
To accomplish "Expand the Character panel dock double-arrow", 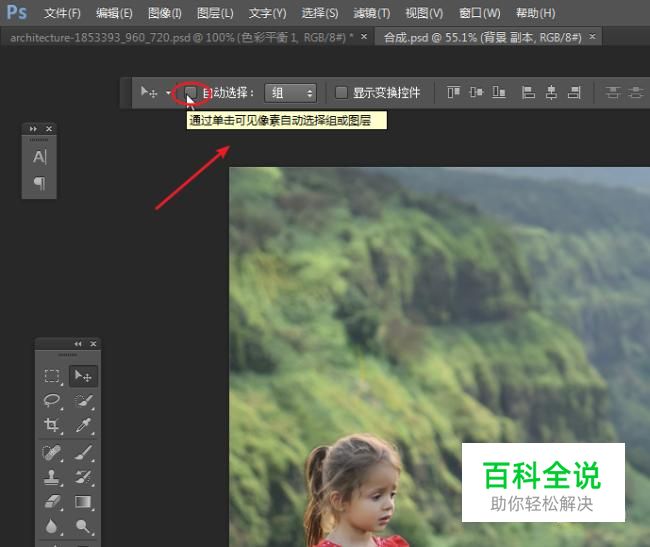I will tap(33, 129).
